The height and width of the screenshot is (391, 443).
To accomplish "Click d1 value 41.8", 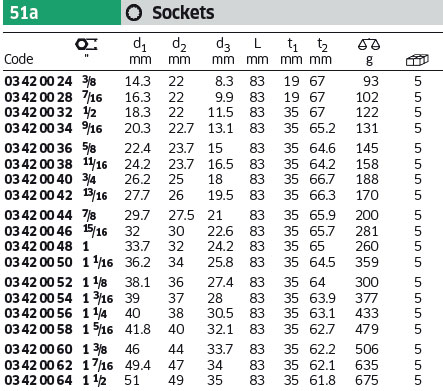I will pos(138,329).
